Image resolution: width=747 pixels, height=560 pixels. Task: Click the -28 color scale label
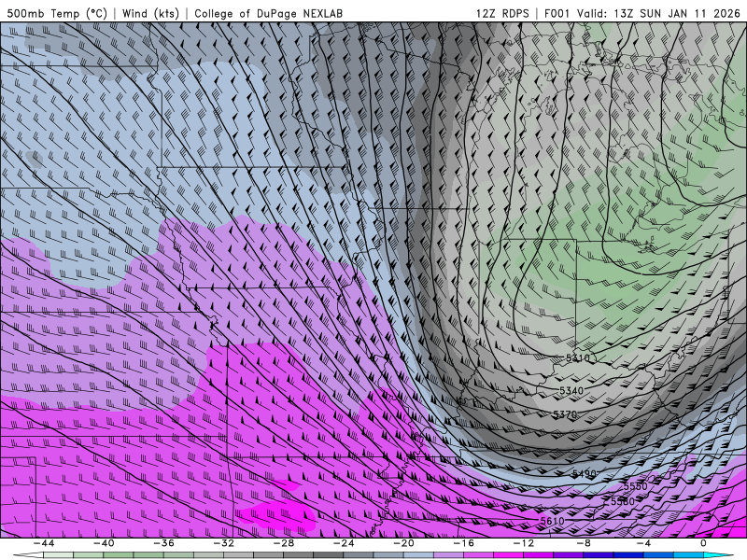[x=284, y=543]
